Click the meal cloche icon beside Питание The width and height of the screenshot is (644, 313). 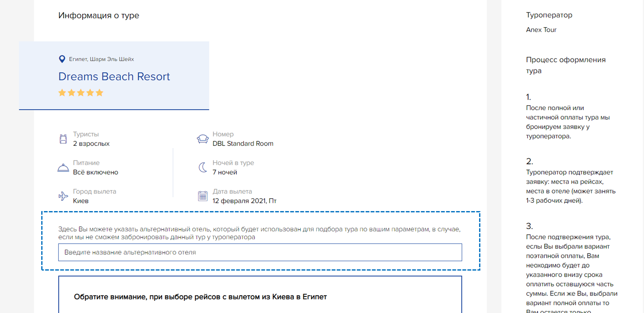(x=63, y=168)
